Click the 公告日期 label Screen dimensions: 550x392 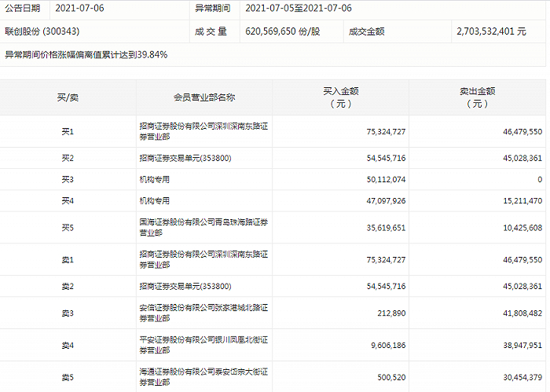pyautogui.click(x=23, y=9)
